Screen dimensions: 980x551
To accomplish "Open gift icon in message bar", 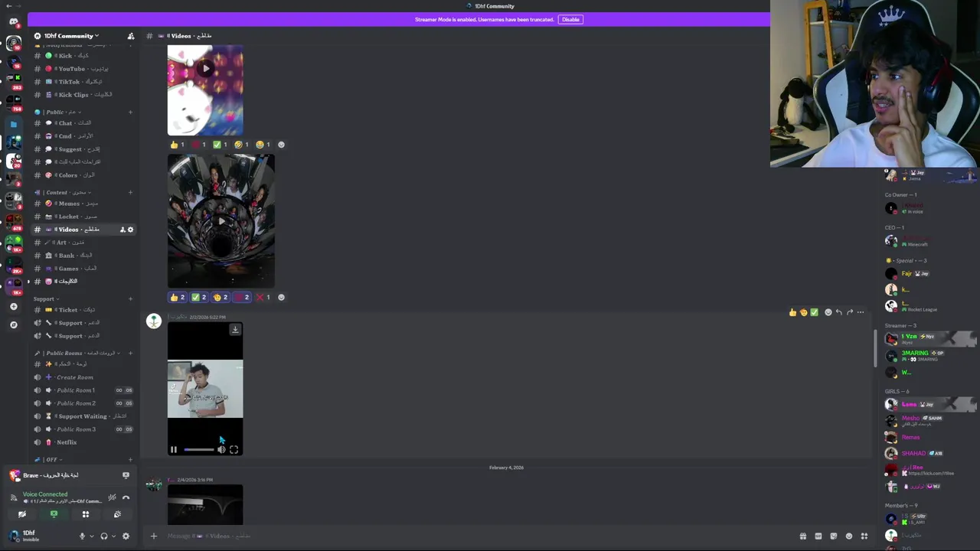I will (x=802, y=536).
